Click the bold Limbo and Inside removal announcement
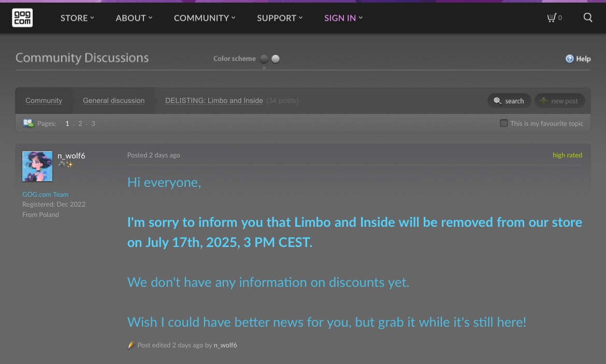606x364 pixels. 354,232
